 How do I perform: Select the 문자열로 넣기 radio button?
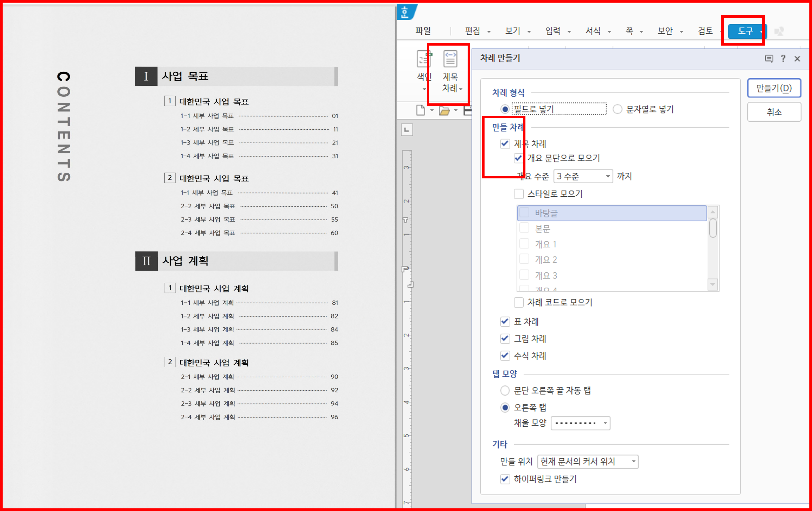click(617, 109)
